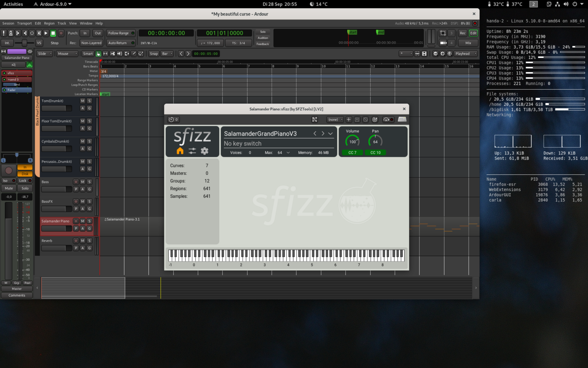This screenshot has height=368, width=588.
Task: Load the previous SFZ instrument file
Action: point(315,133)
